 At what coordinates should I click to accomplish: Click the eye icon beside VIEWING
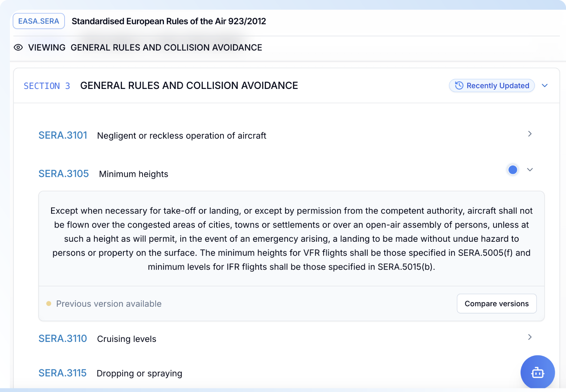coord(18,48)
